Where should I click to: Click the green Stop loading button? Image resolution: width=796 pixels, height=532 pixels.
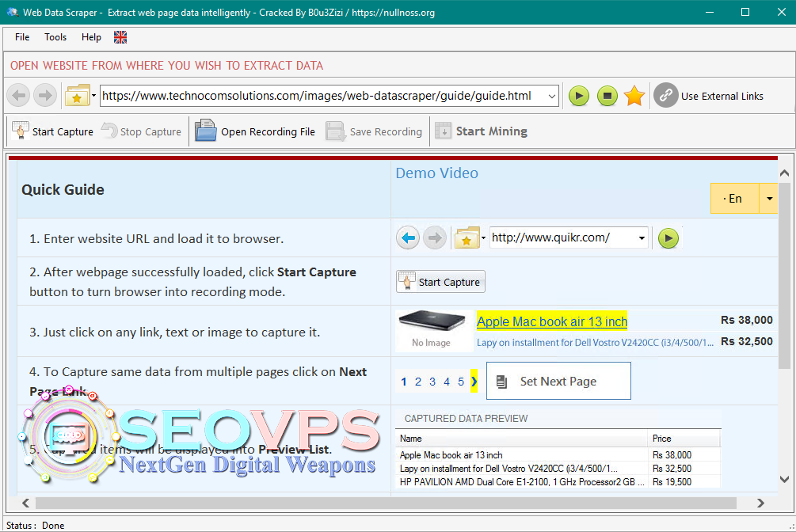coord(607,96)
